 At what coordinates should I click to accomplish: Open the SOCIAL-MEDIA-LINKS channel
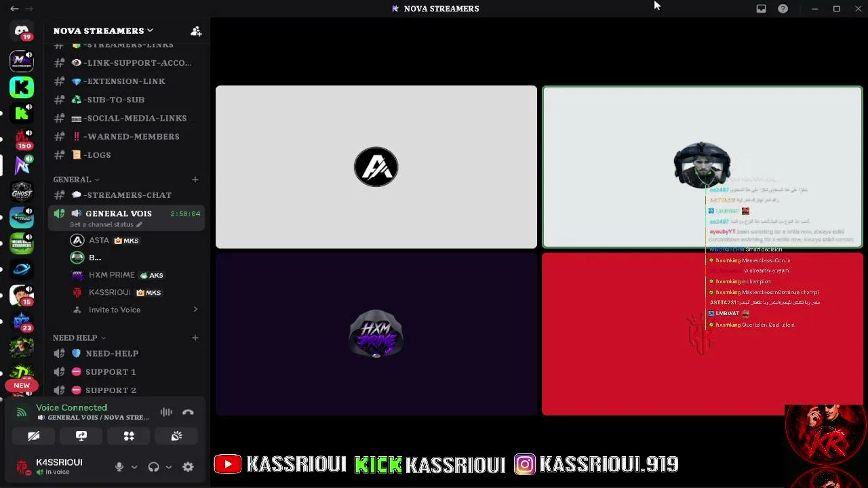coord(126,118)
